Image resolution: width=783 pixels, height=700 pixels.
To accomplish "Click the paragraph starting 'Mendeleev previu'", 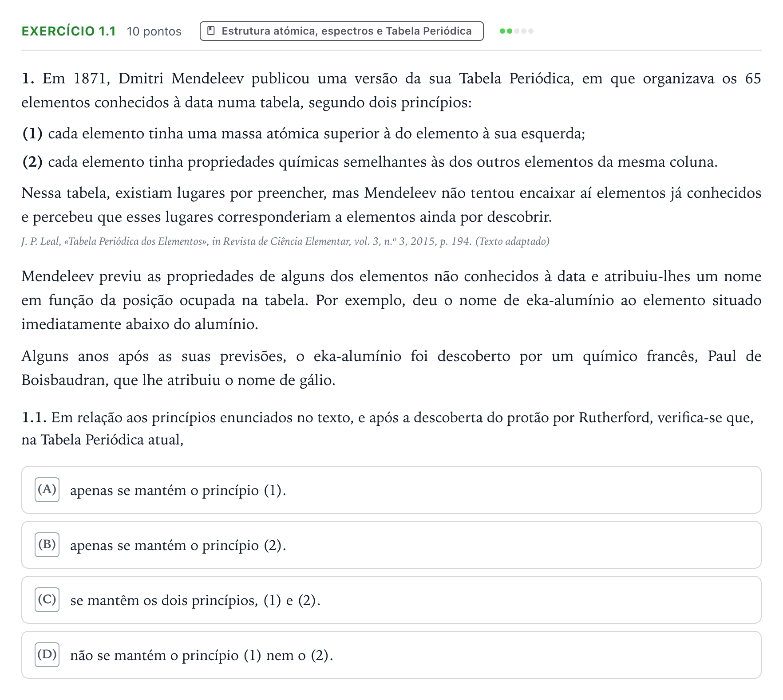I will (x=391, y=300).
